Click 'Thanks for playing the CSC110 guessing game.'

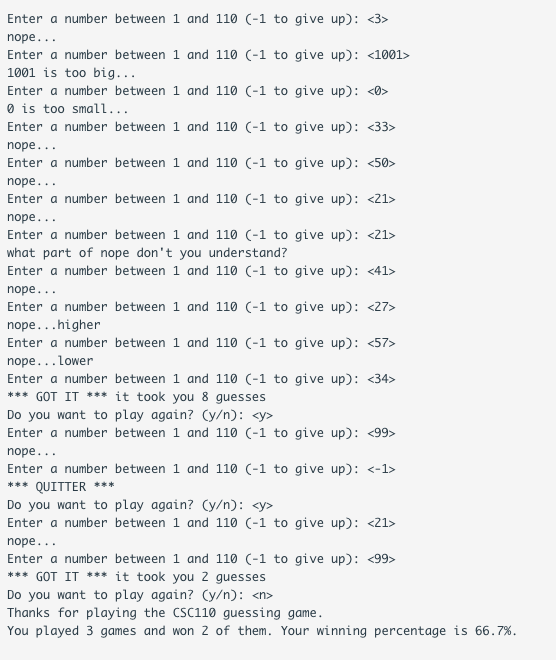point(165,613)
